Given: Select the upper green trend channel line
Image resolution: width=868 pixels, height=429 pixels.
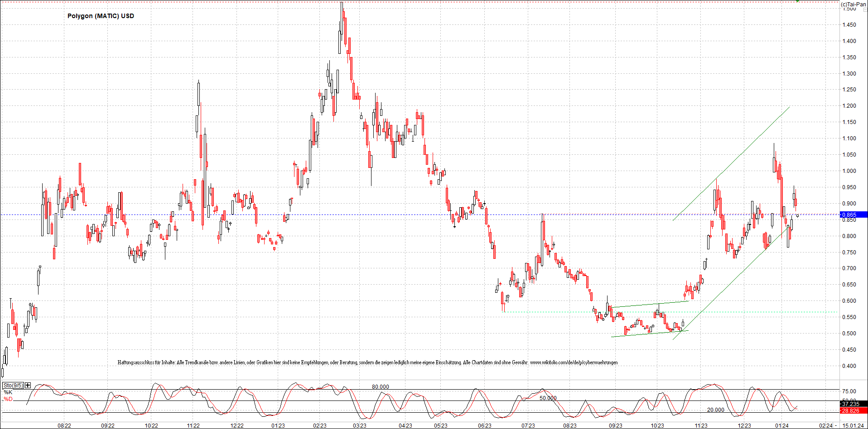Looking at the screenshot, I should (x=731, y=163).
